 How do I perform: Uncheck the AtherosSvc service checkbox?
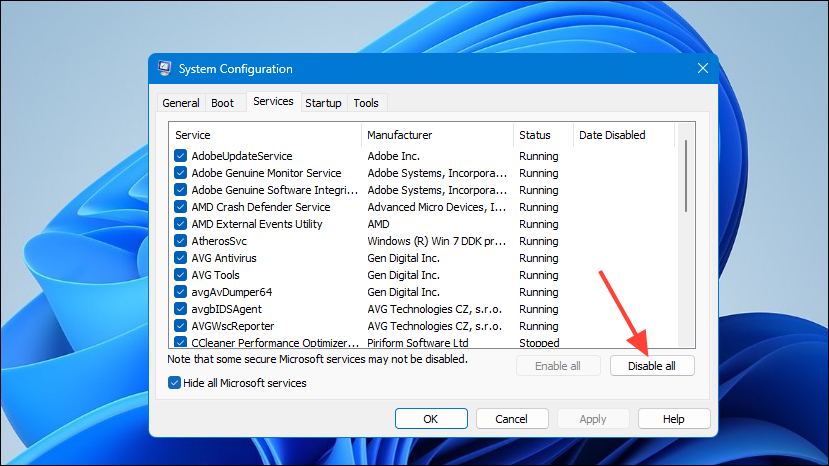click(180, 241)
